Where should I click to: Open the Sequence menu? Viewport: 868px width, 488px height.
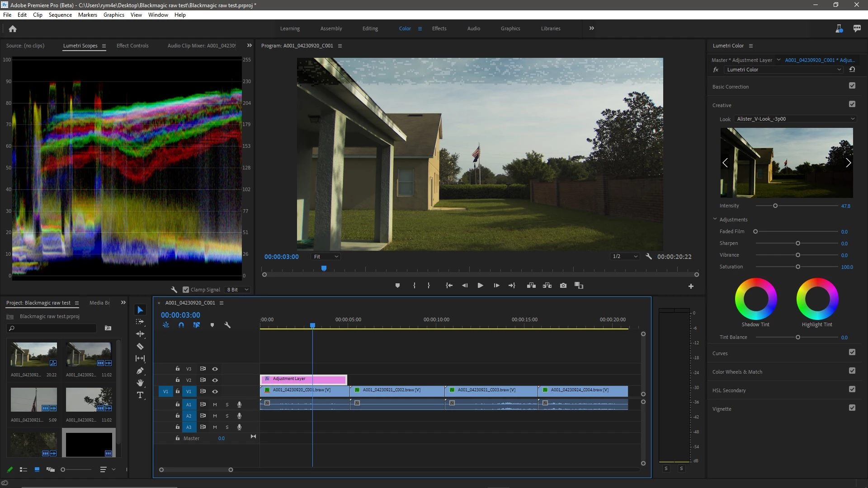(x=60, y=15)
